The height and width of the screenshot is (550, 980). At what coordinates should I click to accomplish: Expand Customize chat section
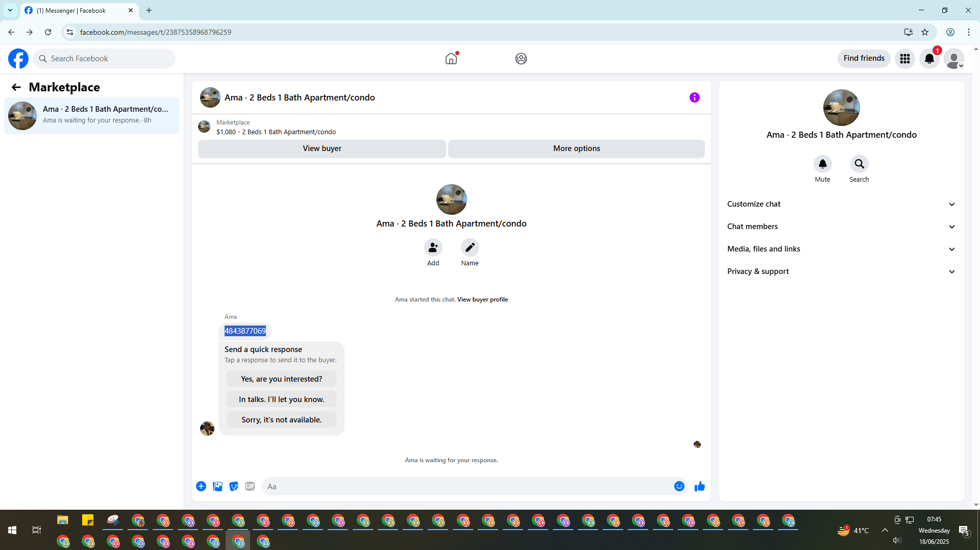[841, 204]
